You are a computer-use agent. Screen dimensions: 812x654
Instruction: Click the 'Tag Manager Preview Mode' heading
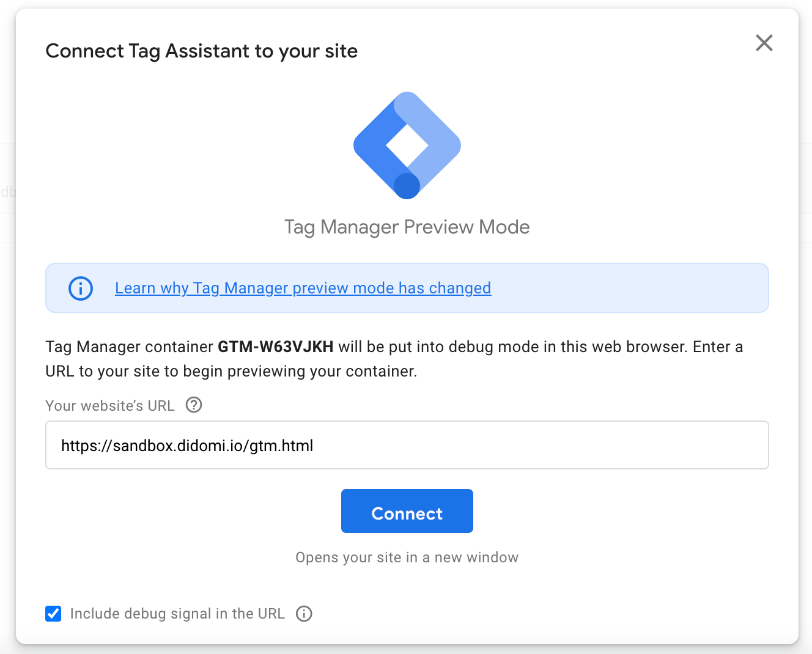(x=407, y=227)
